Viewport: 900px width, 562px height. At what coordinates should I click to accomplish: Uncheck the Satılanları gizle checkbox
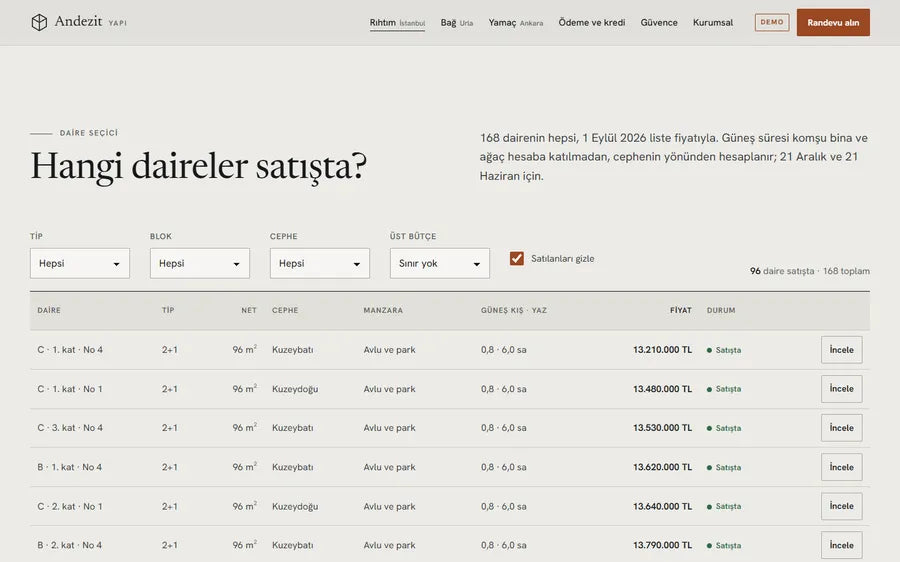(517, 258)
